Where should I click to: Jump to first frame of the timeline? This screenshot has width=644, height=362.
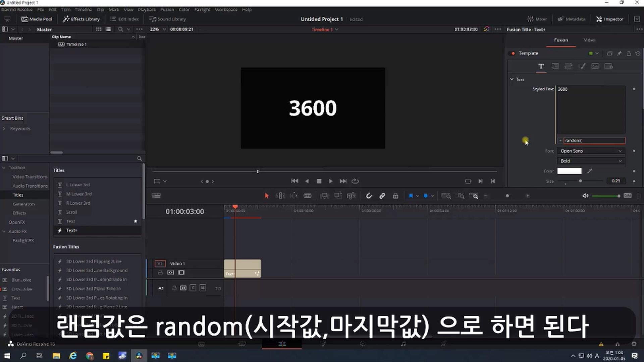click(x=294, y=181)
